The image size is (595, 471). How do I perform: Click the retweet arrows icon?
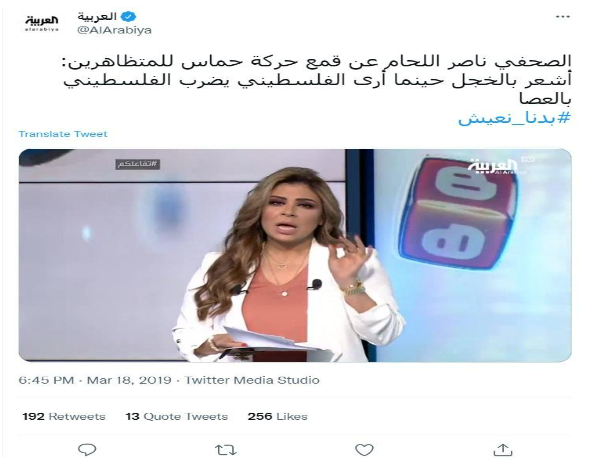pyautogui.click(x=226, y=450)
